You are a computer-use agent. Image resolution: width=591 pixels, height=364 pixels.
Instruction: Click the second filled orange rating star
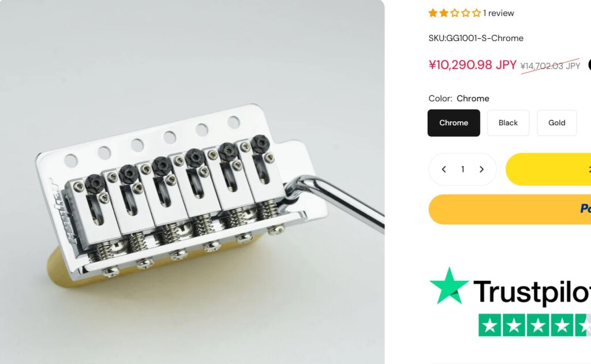(x=444, y=13)
